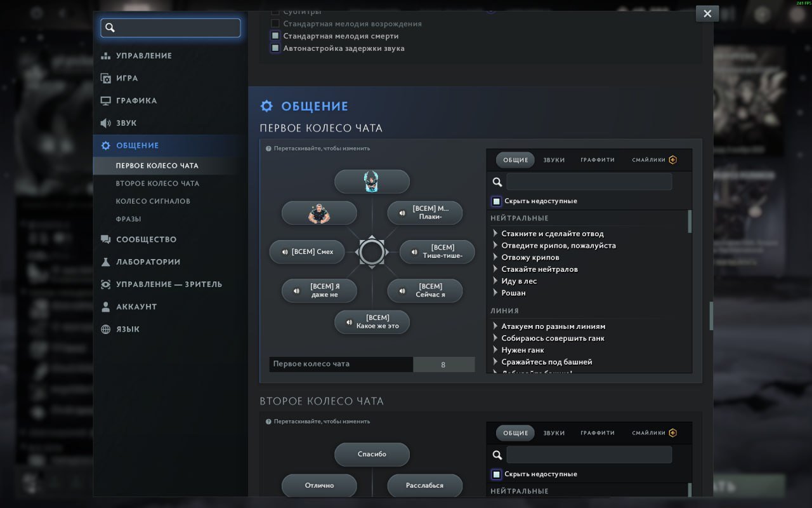Viewport: 812px width, 508px height.
Task: Select the muscular character sticker wheel slot
Action: [x=319, y=213]
